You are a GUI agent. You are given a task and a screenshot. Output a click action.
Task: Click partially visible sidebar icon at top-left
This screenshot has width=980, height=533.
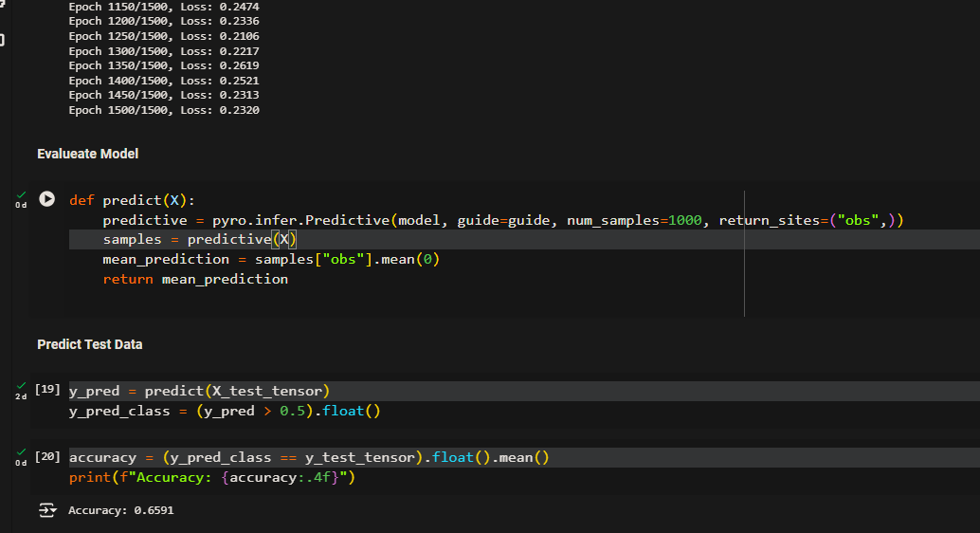click(3, 5)
